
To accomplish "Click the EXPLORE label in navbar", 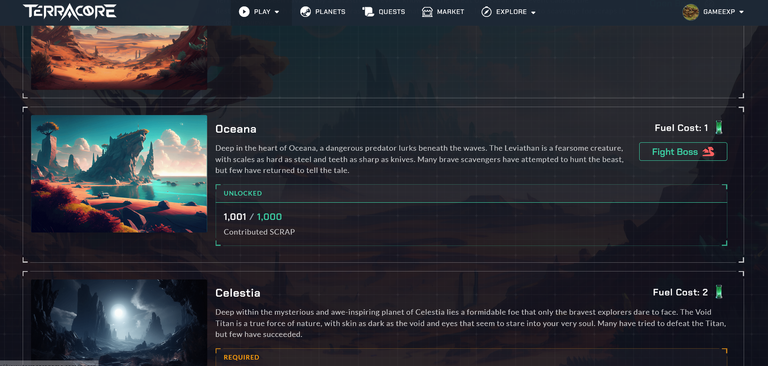I will coord(511,12).
